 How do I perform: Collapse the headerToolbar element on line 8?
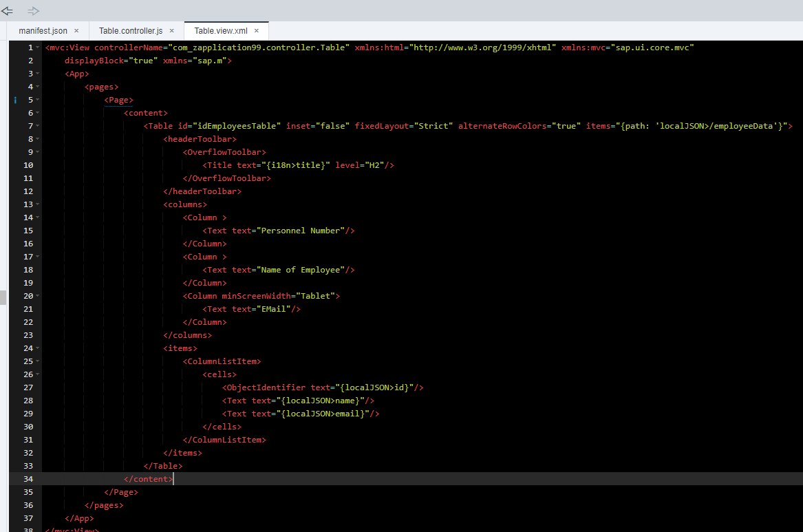(36, 138)
